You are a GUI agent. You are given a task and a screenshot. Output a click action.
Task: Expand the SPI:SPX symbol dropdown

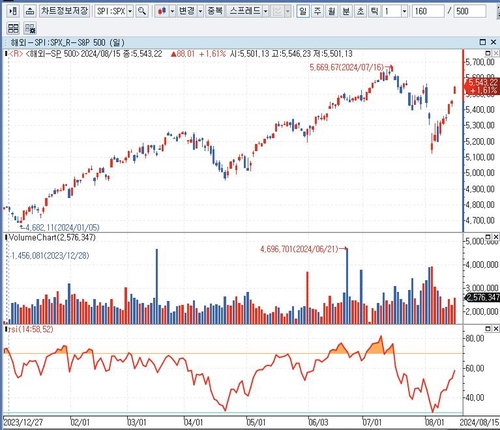click(x=130, y=12)
